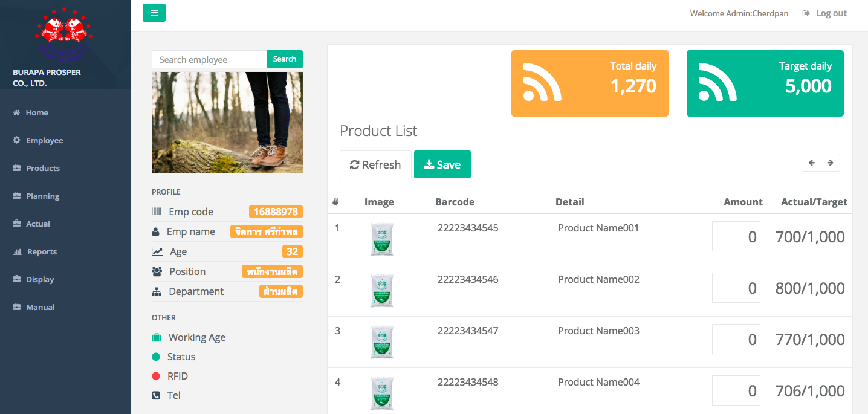Click the RSS icon in the Total daily card

(542, 82)
